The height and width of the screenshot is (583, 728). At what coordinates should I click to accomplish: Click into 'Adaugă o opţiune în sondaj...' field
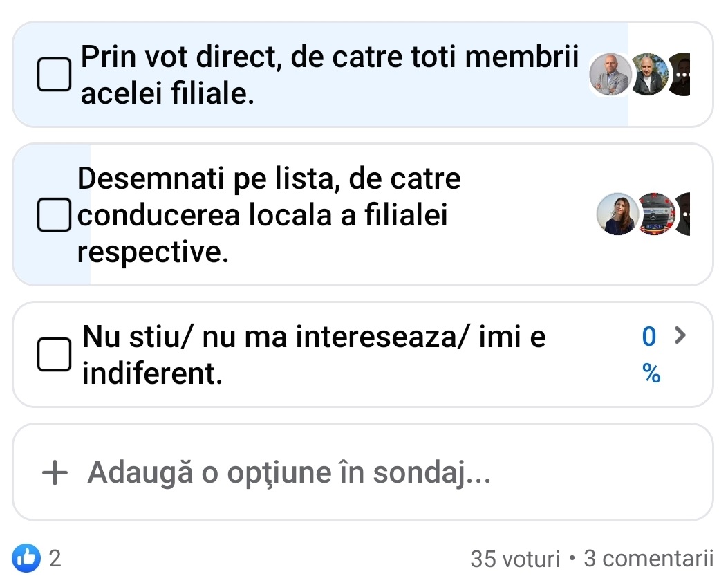(290, 473)
